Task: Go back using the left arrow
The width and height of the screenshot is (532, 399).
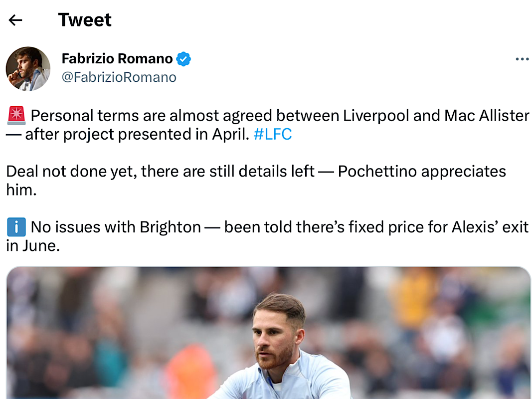Action: [15, 20]
